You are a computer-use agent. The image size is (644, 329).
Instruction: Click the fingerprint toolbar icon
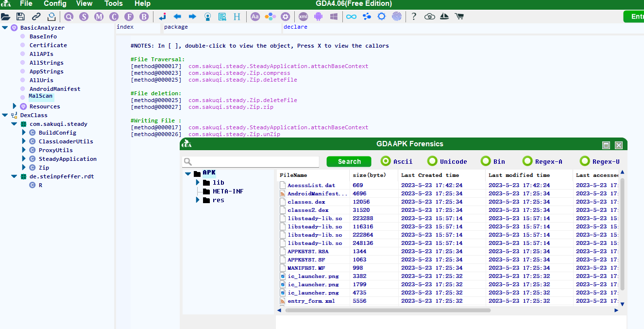tap(397, 17)
